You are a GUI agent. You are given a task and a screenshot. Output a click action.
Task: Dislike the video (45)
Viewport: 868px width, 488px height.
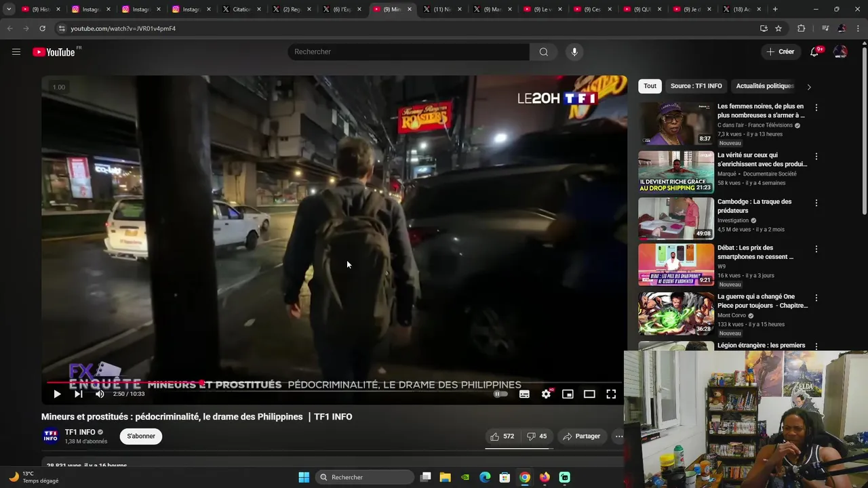click(x=537, y=436)
